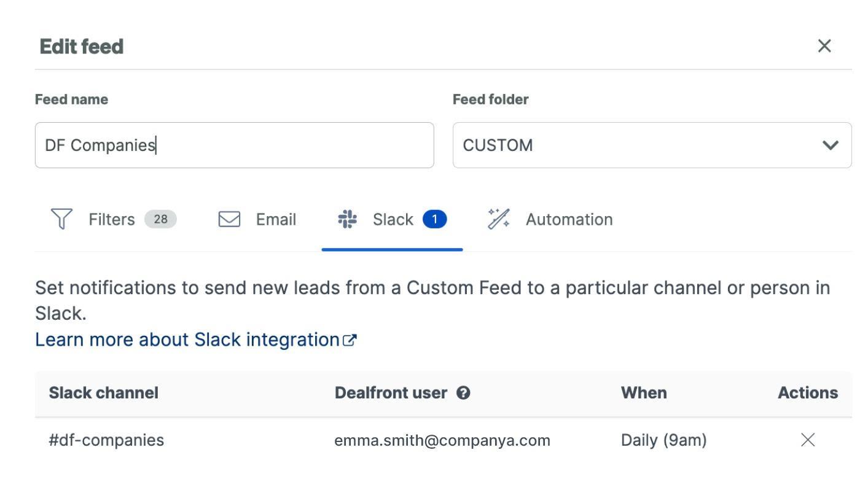
Task: Click the Slack logo icon
Action: click(348, 219)
